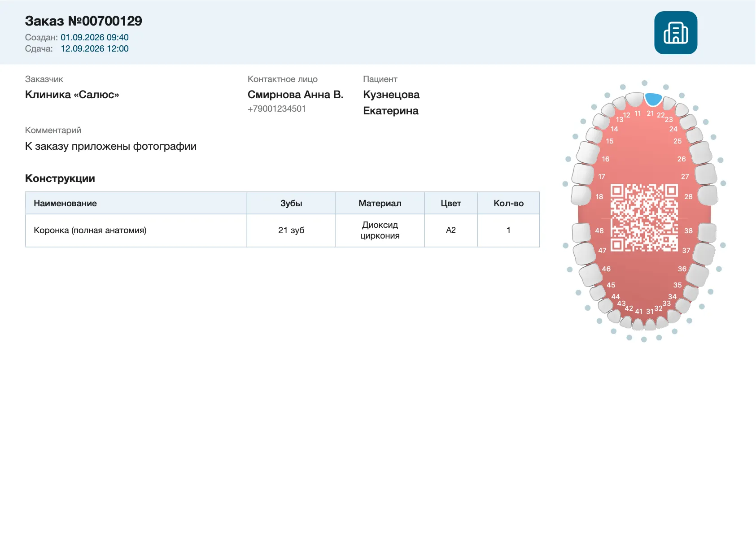Select the highlighted blue tooth 21
Viewport: 756px width, 535px height.
click(653, 99)
